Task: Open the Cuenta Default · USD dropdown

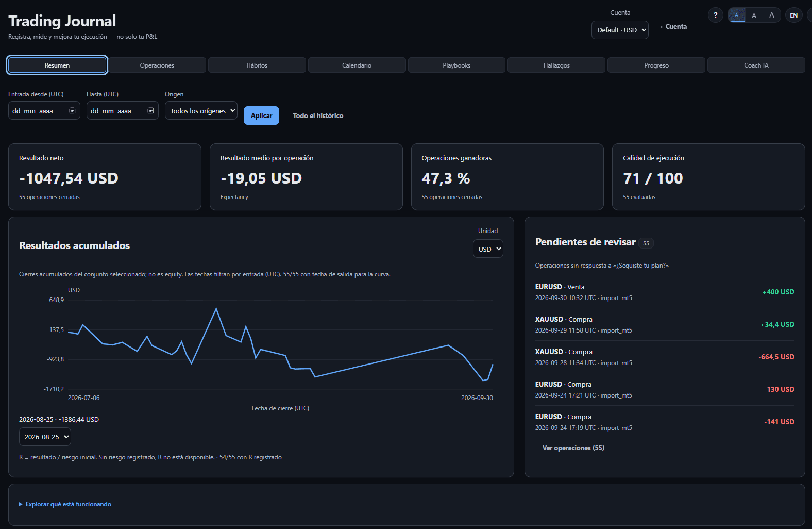Action: (620, 30)
